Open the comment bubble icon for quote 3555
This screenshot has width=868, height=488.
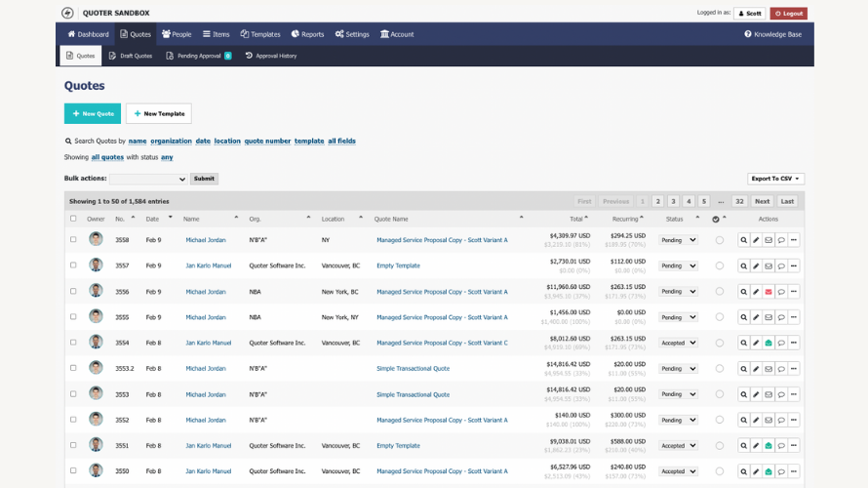point(781,317)
